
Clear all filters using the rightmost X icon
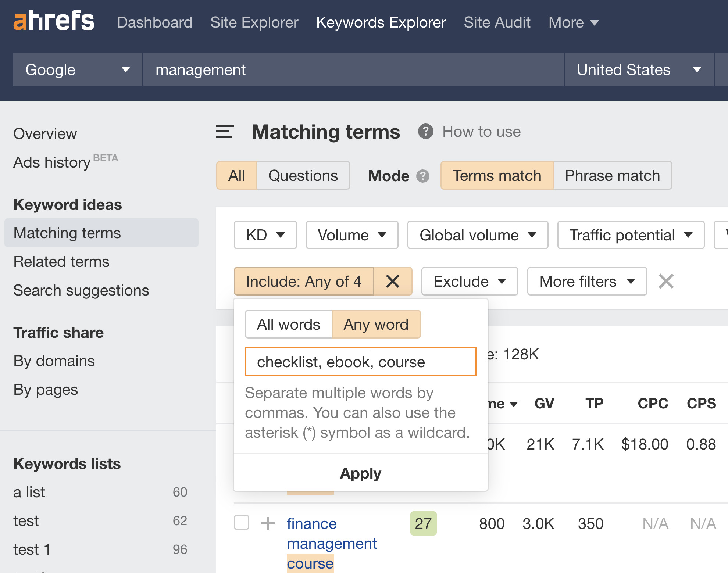pyautogui.click(x=665, y=281)
